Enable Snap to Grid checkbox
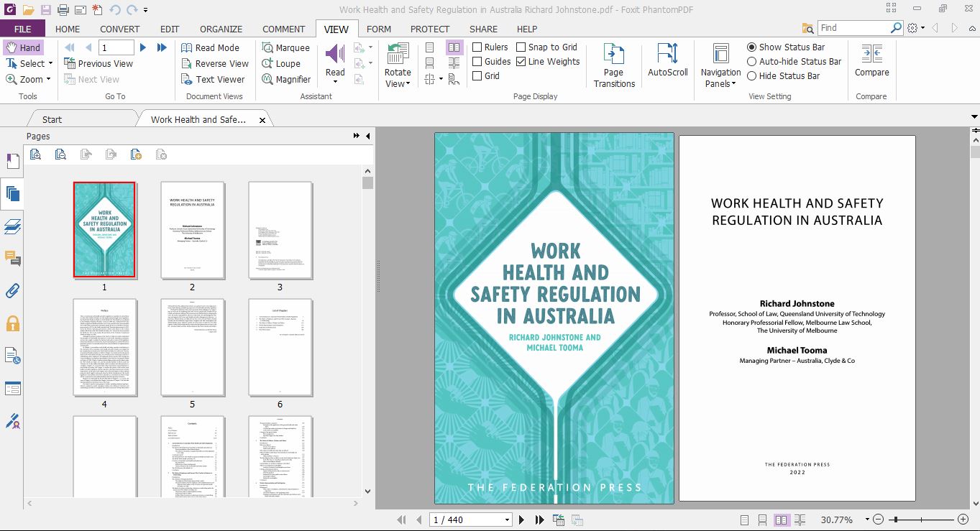 pos(521,47)
